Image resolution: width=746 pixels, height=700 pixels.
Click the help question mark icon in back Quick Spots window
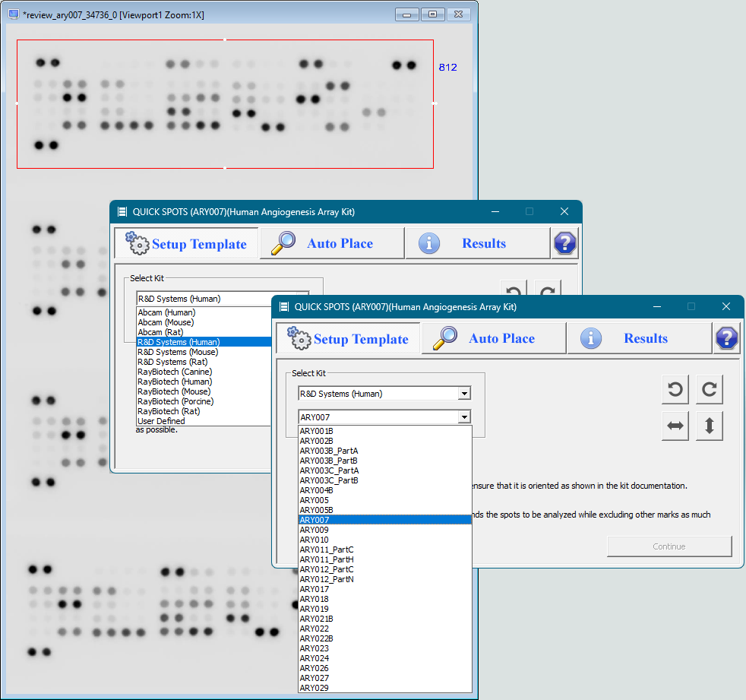click(564, 243)
